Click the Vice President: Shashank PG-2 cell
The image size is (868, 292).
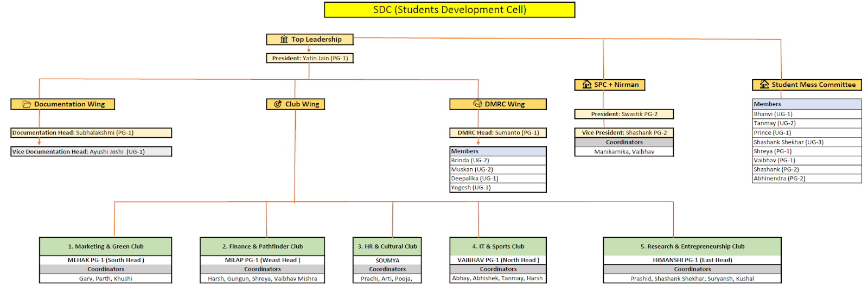click(624, 132)
